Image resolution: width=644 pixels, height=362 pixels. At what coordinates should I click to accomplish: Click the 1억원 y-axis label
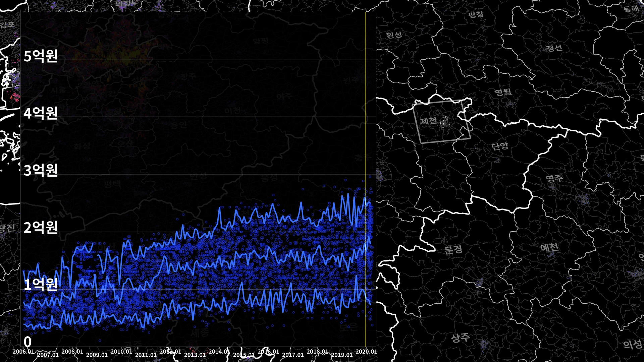[x=41, y=285]
